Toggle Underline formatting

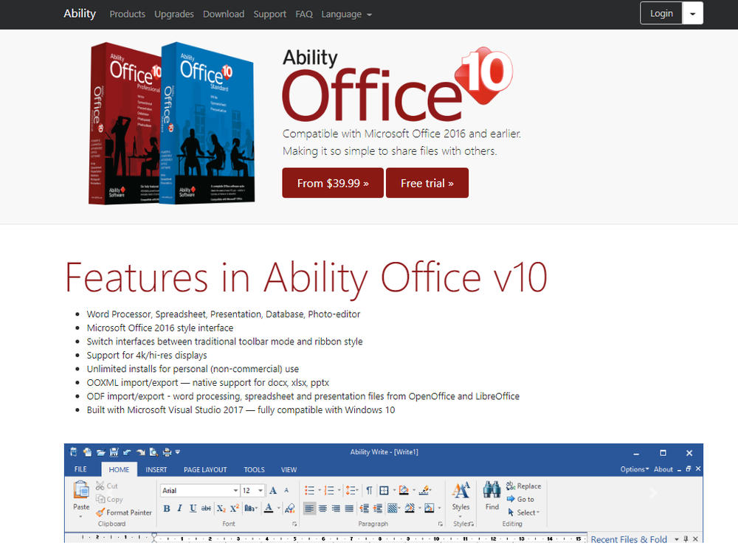pos(193,508)
